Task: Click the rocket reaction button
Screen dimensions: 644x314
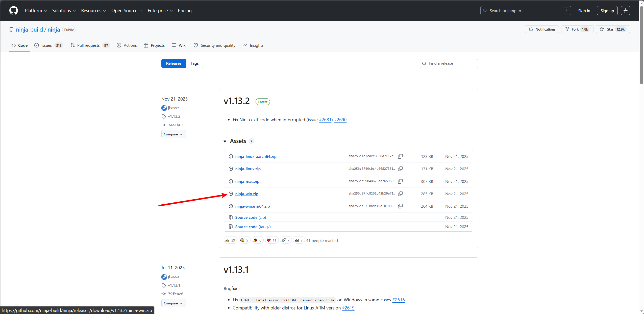Action: [x=286, y=240]
